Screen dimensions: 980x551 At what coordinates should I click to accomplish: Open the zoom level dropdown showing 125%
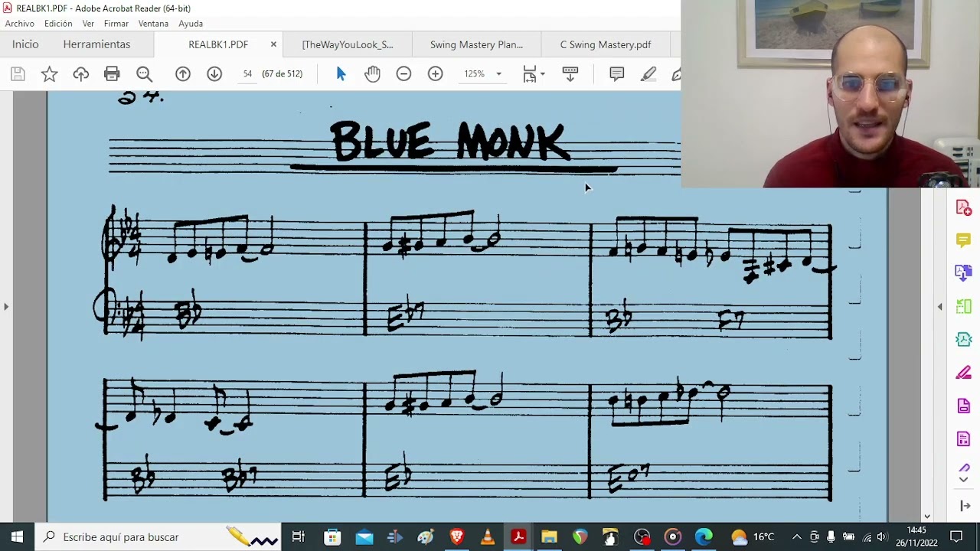(482, 73)
